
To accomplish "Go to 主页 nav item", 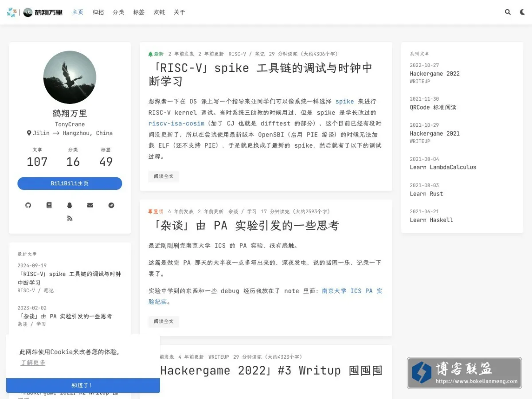I will pos(78,12).
